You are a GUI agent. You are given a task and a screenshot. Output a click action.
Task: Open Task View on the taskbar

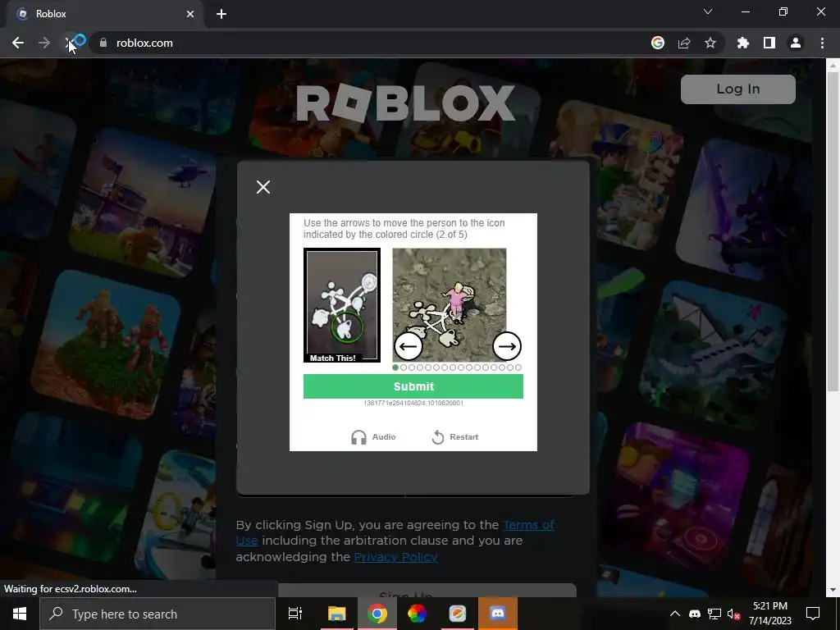[295, 614]
